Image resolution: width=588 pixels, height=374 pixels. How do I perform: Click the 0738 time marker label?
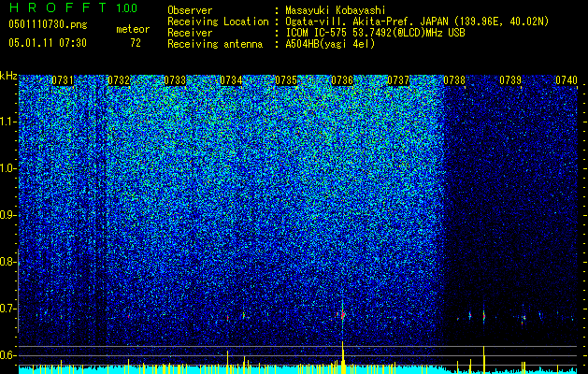coord(454,80)
